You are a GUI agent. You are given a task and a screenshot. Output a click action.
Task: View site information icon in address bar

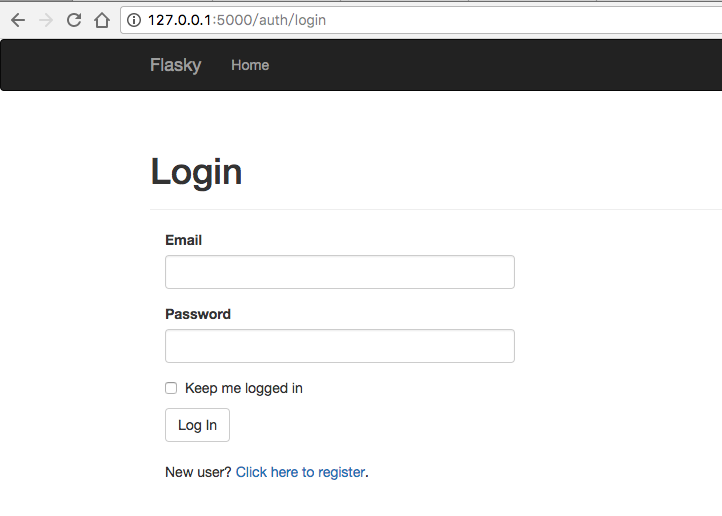134,20
